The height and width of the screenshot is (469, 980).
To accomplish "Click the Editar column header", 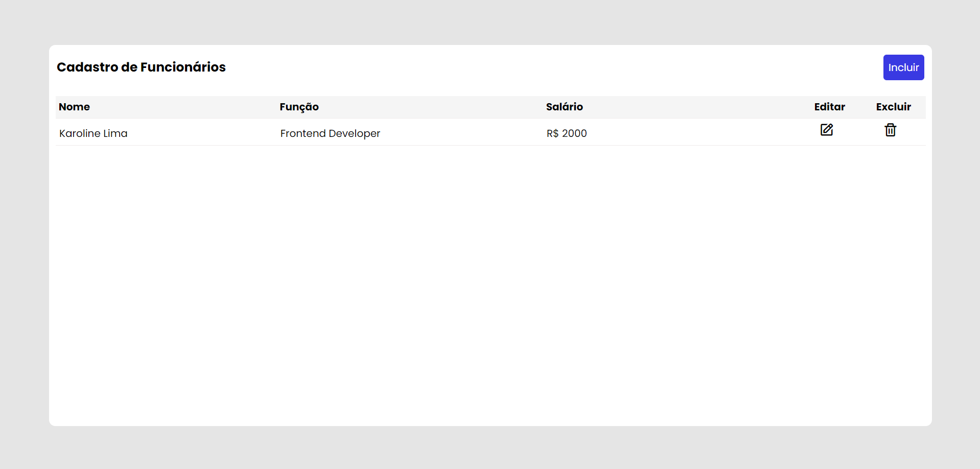I will (829, 107).
